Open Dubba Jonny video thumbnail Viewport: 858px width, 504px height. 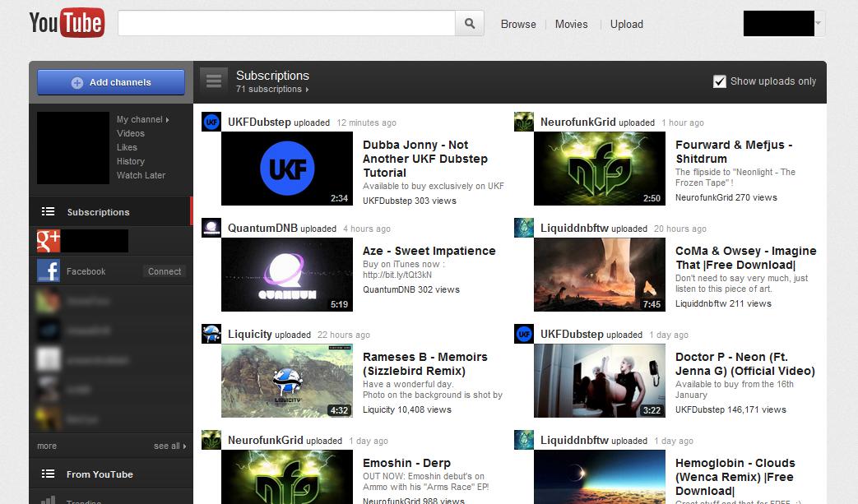pyautogui.click(x=287, y=169)
